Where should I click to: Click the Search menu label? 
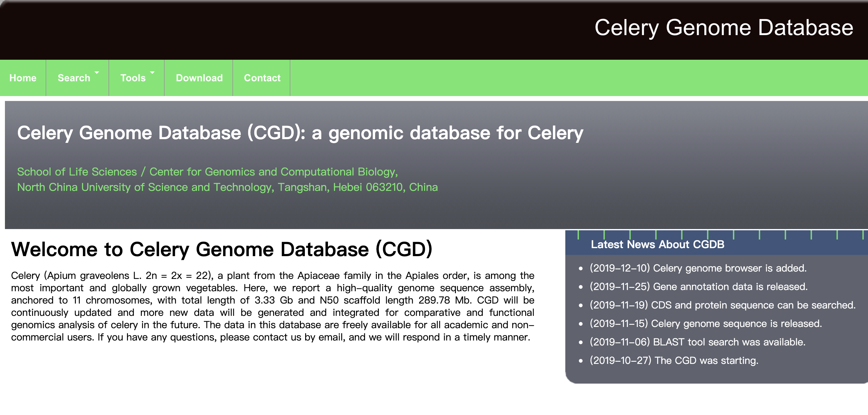coord(74,78)
